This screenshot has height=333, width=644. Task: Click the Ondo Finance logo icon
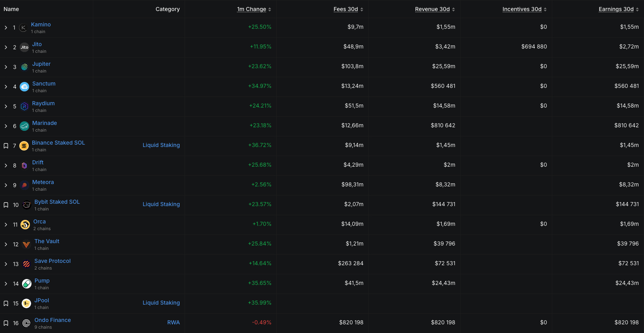[26, 323]
